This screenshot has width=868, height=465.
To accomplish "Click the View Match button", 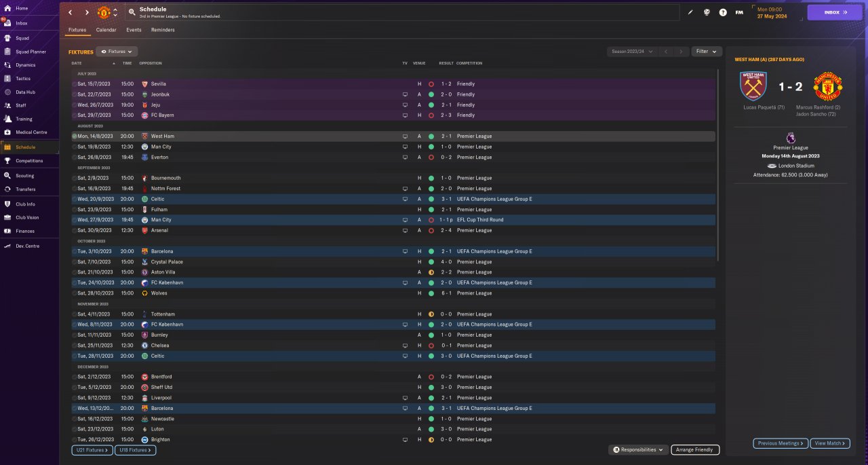I will point(829,443).
